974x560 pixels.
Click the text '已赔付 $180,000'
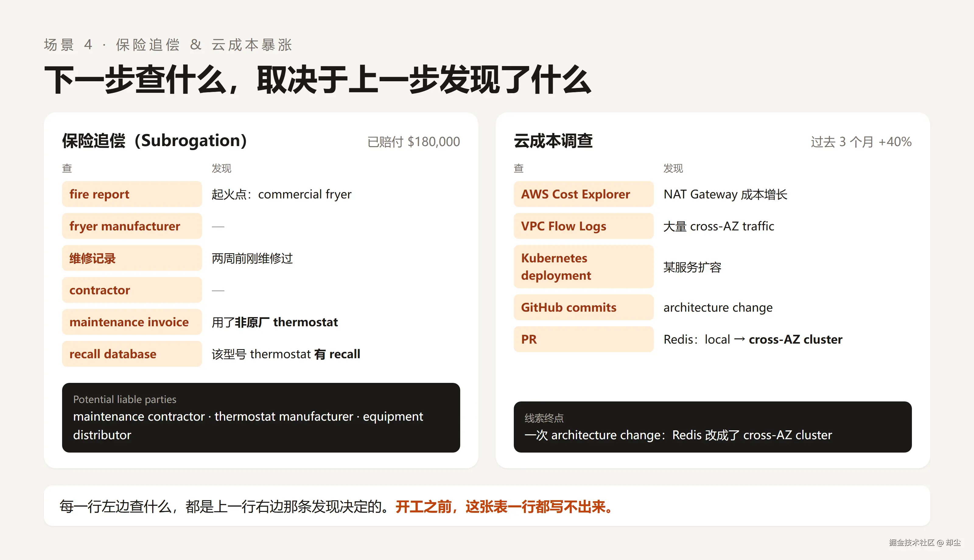pyautogui.click(x=413, y=142)
